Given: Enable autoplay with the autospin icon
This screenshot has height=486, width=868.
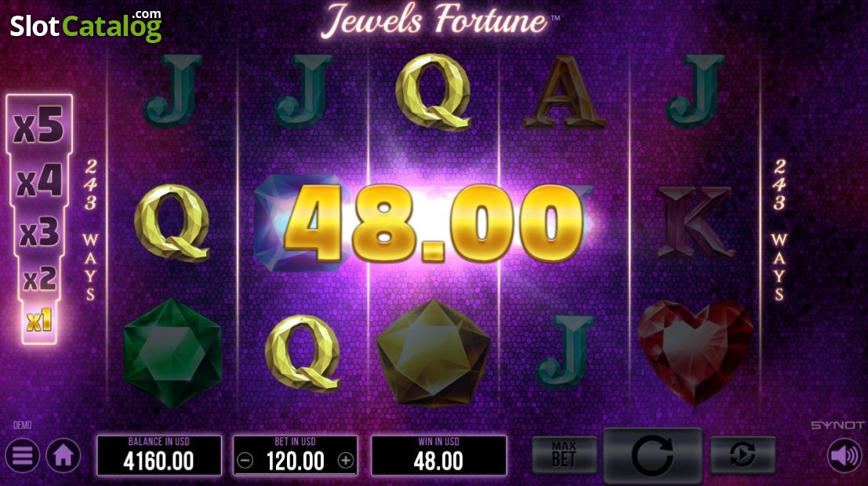Looking at the screenshot, I should click(x=743, y=455).
